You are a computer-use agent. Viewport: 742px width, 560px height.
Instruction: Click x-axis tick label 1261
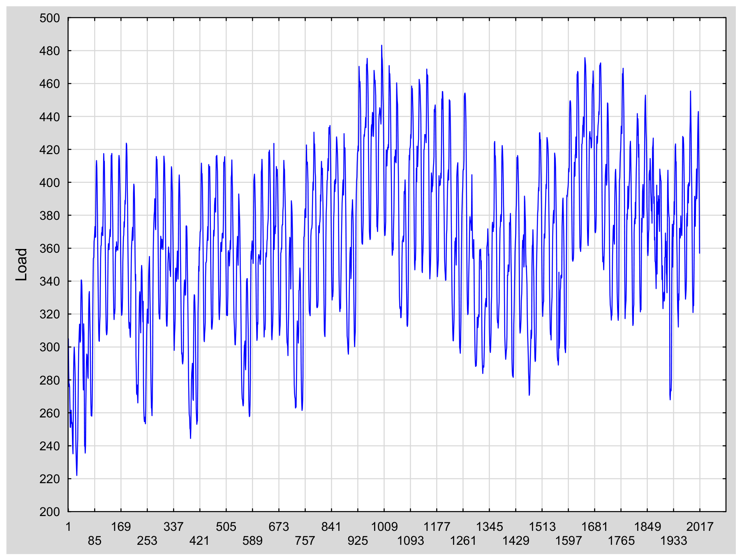pos(463,541)
